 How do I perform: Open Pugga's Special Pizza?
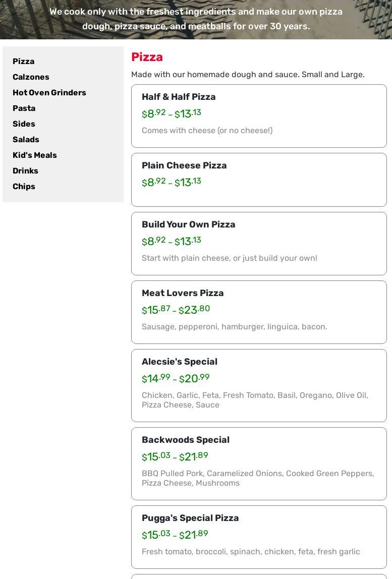tap(190, 518)
